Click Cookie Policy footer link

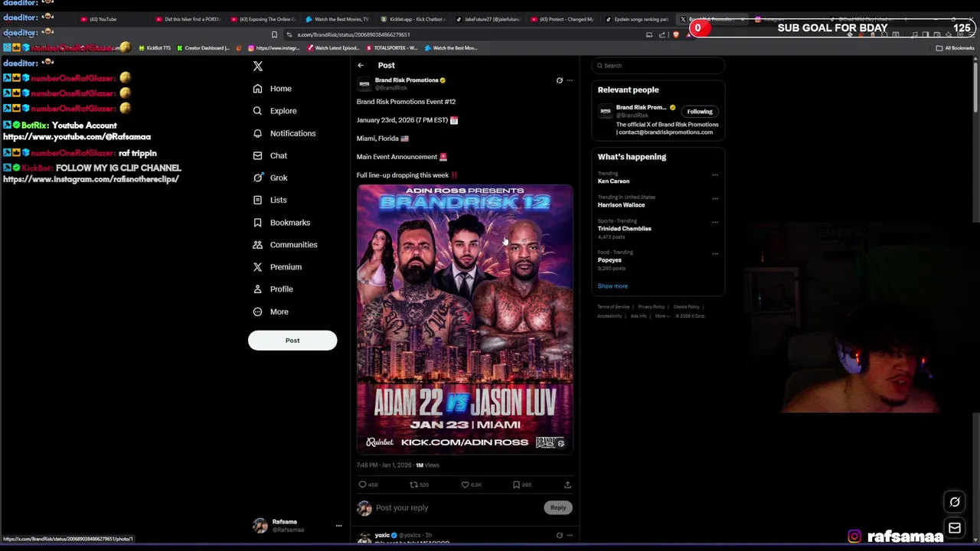[687, 307]
